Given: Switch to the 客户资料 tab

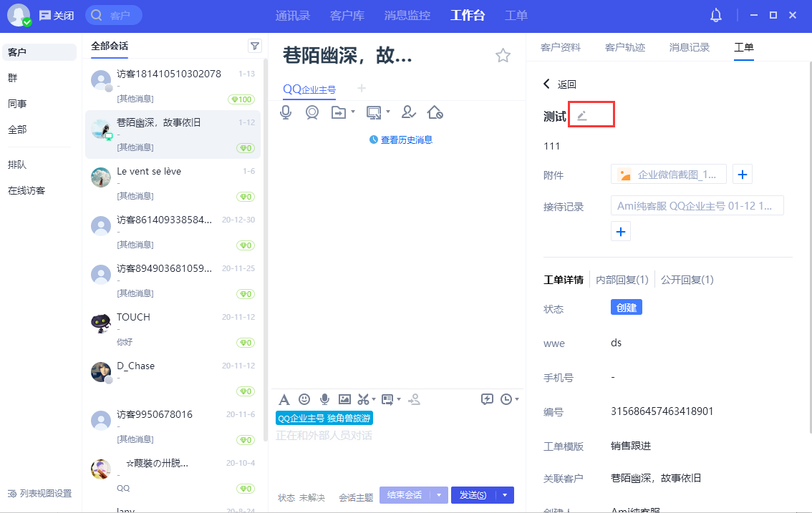Looking at the screenshot, I should tap(561, 48).
